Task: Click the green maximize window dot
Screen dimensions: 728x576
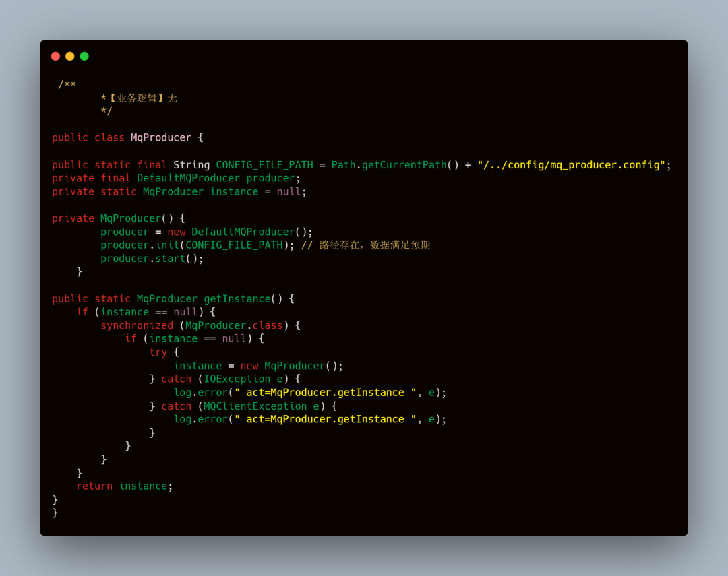Action: tap(84, 56)
